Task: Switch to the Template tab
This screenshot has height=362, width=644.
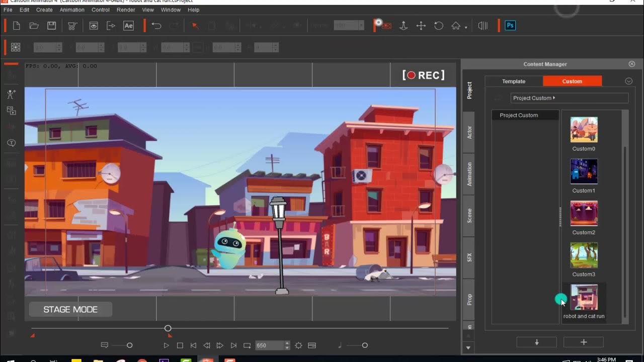Action: click(513, 81)
